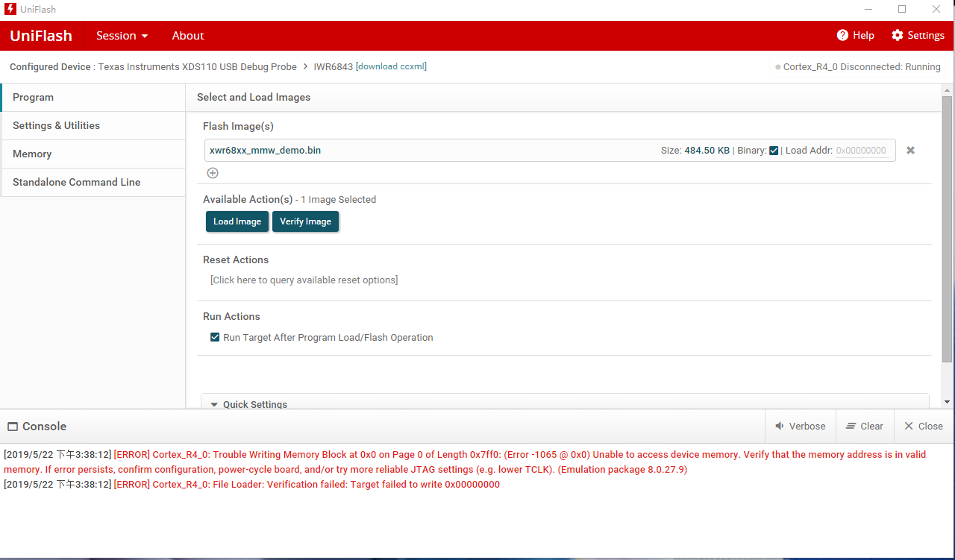
Task: Open the Session dropdown menu
Action: tap(122, 35)
